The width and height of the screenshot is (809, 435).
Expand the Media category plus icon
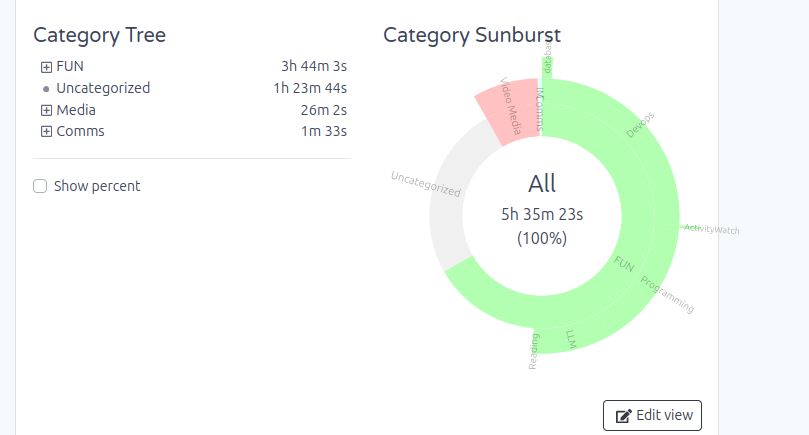[46, 110]
